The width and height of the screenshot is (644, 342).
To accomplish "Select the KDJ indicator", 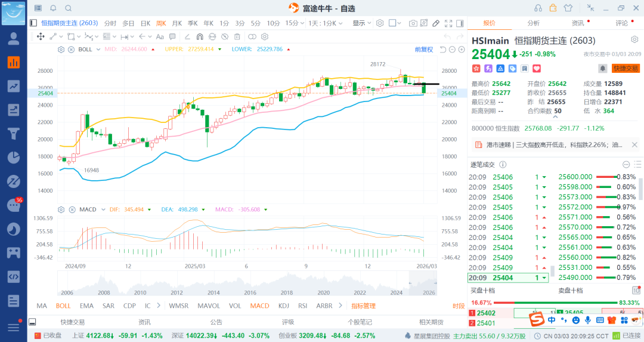I will click(x=284, y=306).
